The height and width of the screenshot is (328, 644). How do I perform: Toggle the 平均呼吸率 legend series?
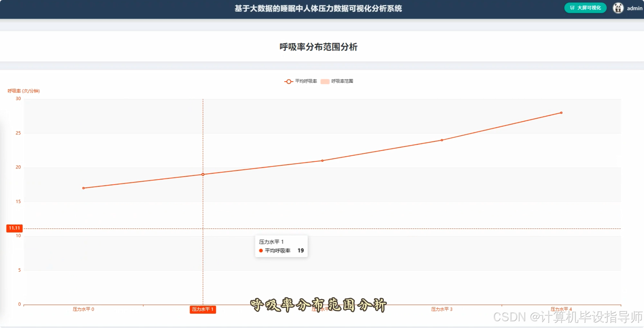(x=301, y=81)
